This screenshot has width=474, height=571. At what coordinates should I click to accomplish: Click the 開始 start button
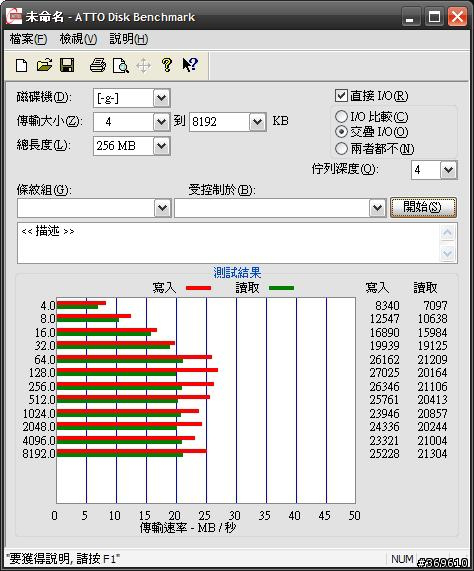(423, 208)
